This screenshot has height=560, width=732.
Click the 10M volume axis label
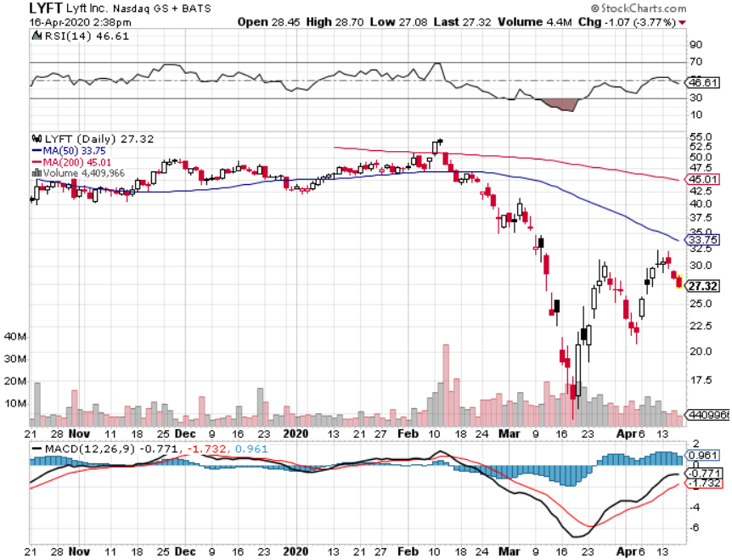(15, 403)
